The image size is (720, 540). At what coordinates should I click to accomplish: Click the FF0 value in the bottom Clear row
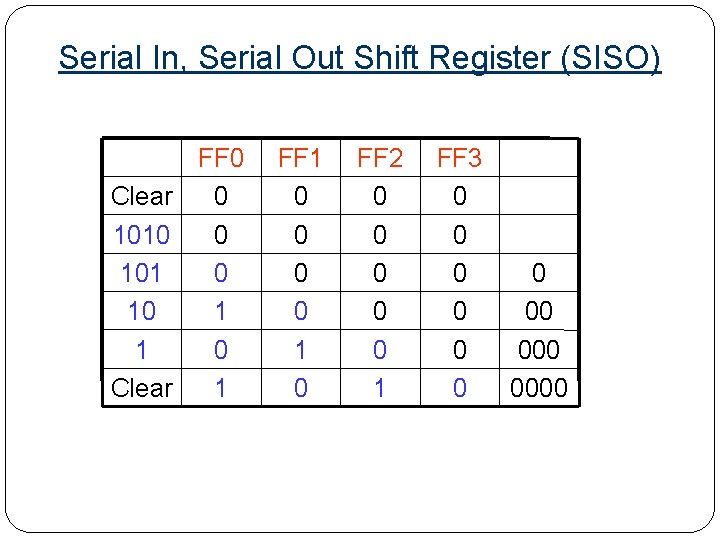[221, 388]
